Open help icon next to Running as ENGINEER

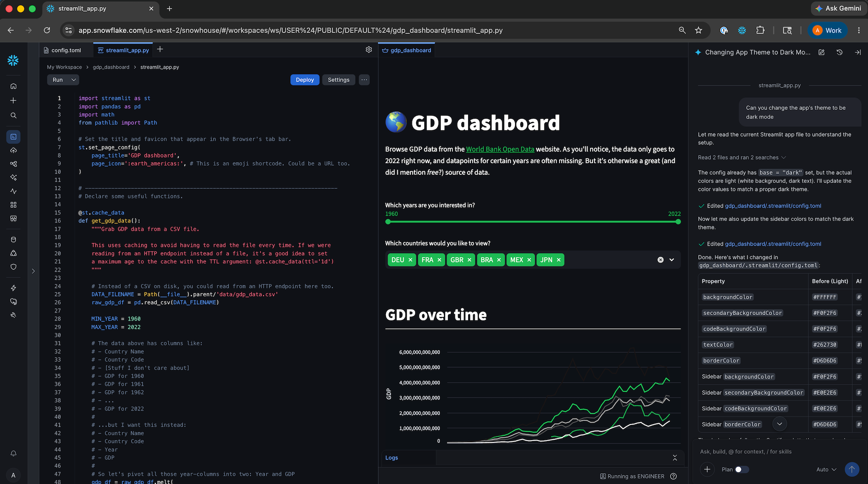[673, 476]
